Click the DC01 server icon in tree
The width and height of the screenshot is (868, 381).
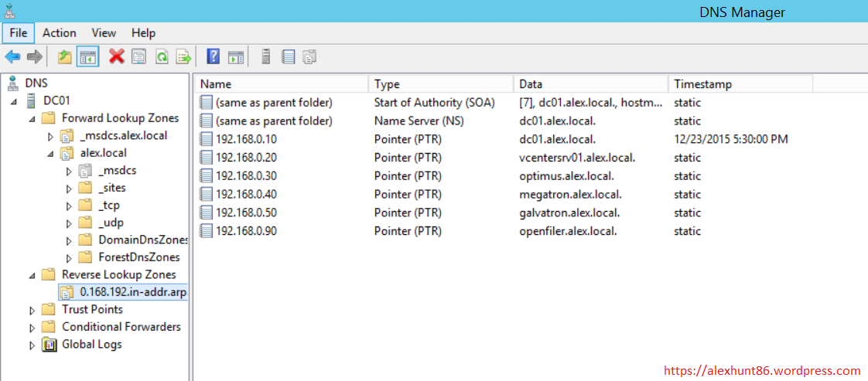point(31,101)
